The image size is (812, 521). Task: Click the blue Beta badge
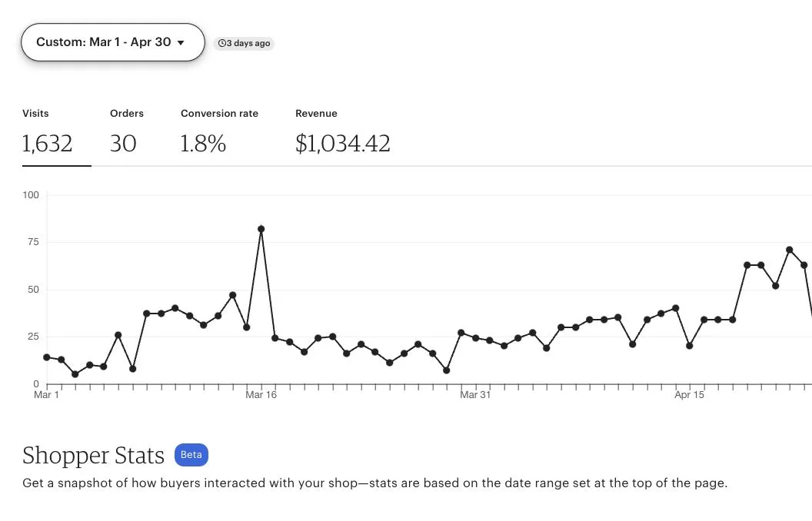tap(191, 455)
